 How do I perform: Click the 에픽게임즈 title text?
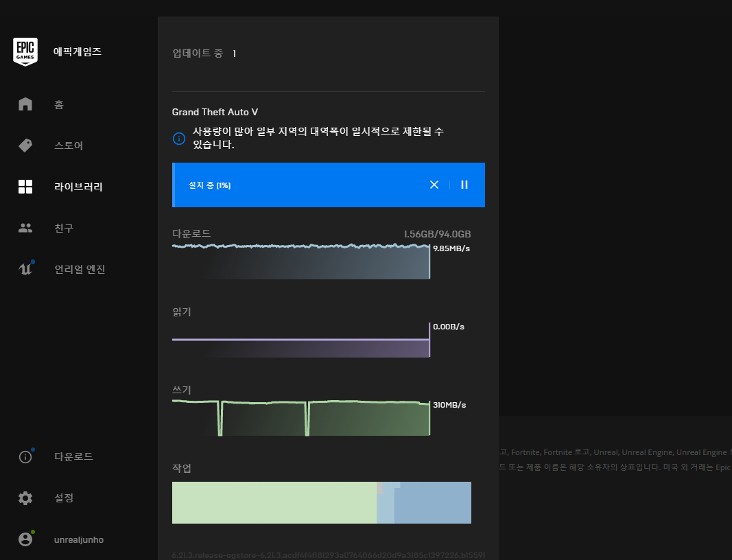(x=78, y=51)
